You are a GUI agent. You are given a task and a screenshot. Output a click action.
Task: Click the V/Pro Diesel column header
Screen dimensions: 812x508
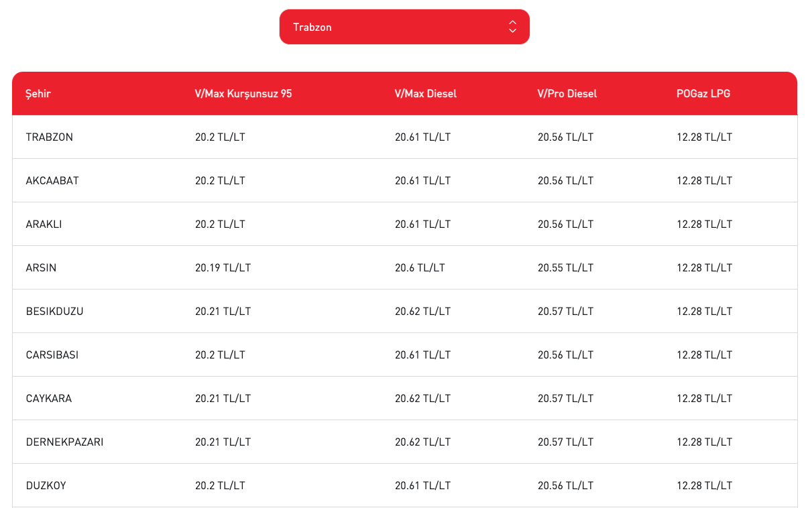567,94
